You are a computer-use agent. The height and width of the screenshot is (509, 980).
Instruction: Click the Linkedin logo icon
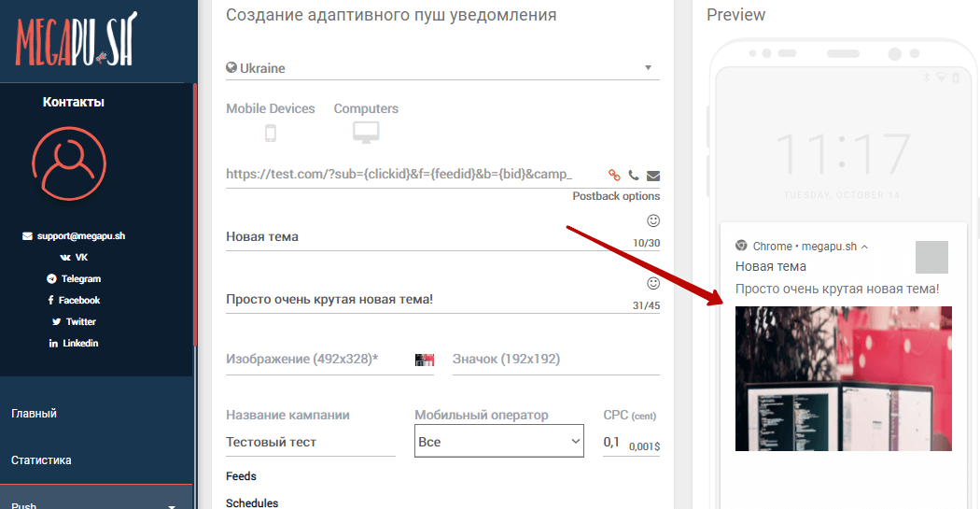[53, 344]
